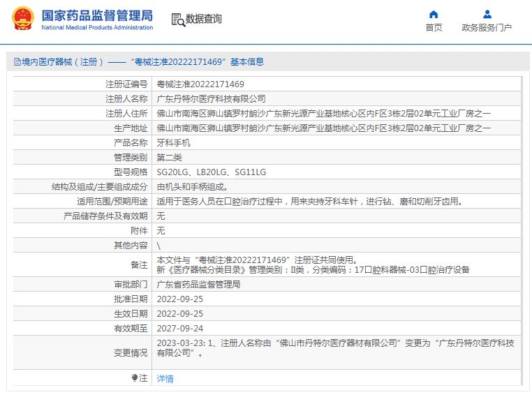
Task: Click the 有效期至 label
Action: pos(131,328)
